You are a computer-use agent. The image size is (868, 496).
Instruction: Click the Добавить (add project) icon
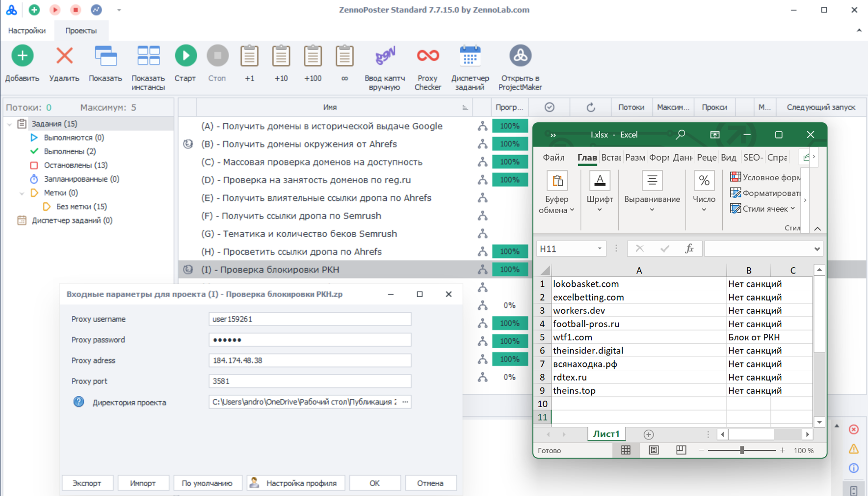pos(23,56)
